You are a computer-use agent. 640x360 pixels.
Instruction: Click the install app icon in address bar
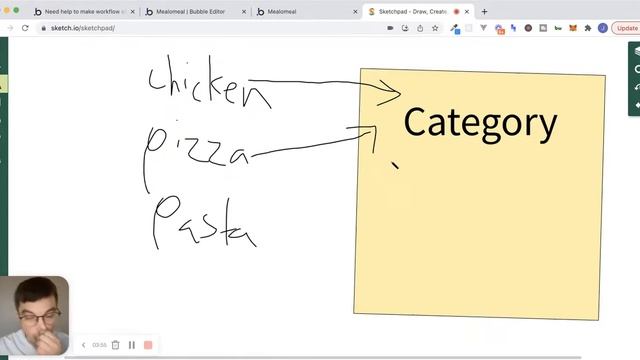point(405,28)
